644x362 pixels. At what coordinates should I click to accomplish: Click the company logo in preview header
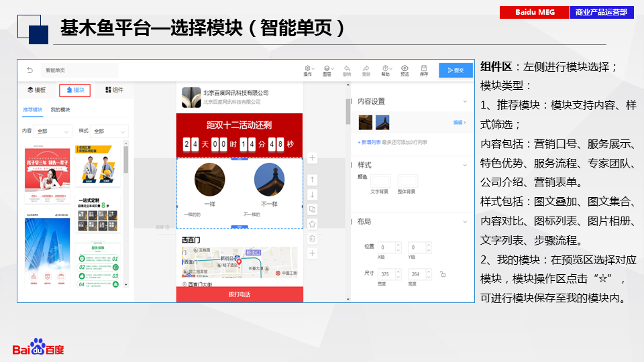coord(191,97)
